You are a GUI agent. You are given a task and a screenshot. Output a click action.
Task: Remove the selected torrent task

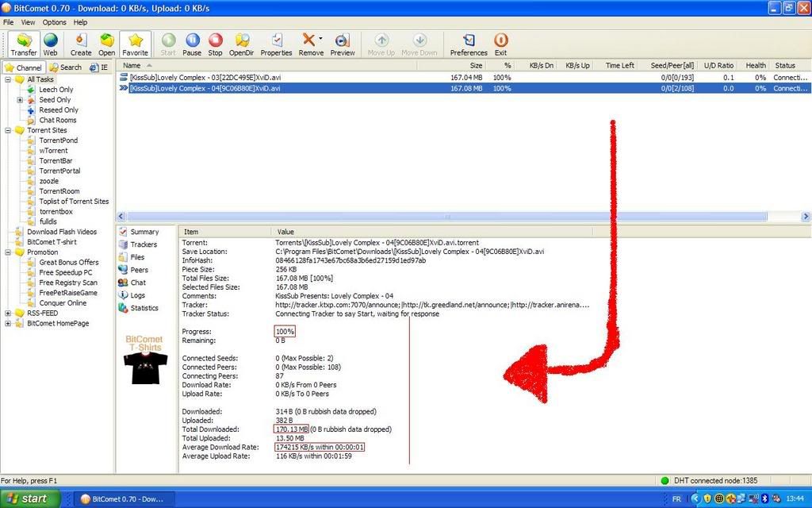[309, 44]
